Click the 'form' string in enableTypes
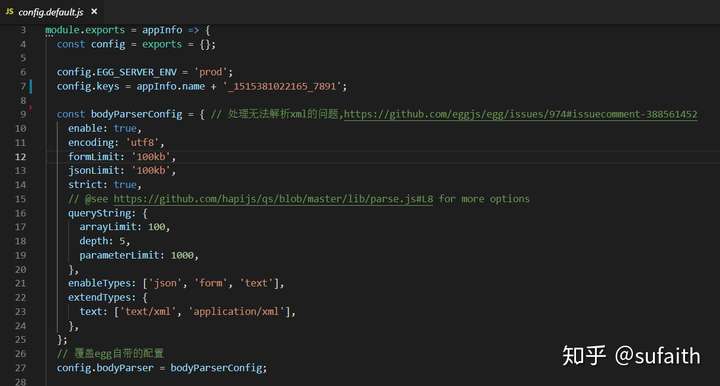This screenshot has width=720, height=386. (x=211, y=283)
